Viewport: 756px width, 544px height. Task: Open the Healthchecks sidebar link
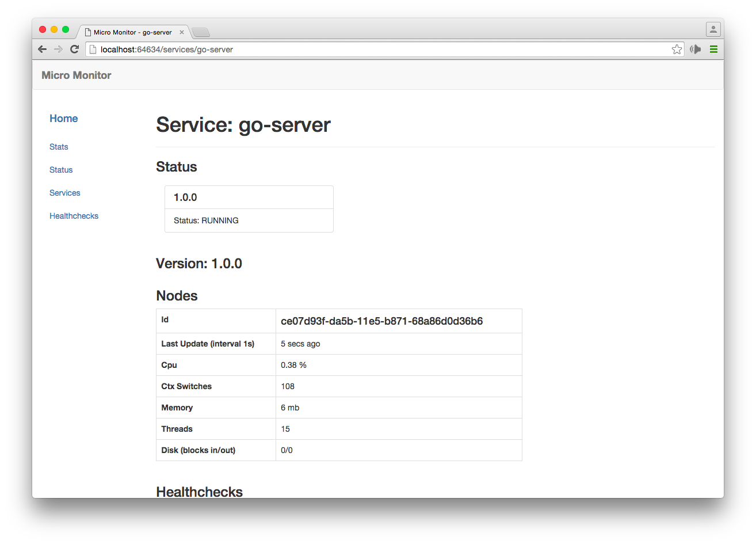click(x=74, y=216)
